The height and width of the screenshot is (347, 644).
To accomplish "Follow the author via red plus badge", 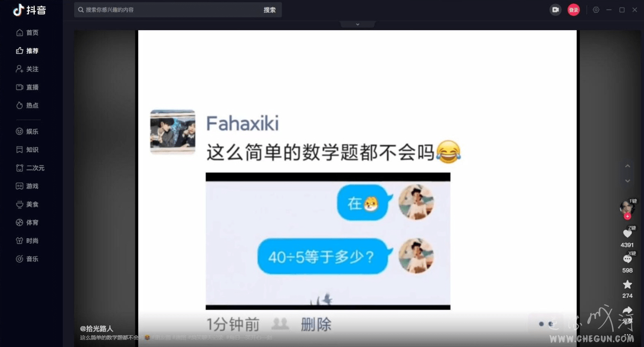I will click(627, 216).
